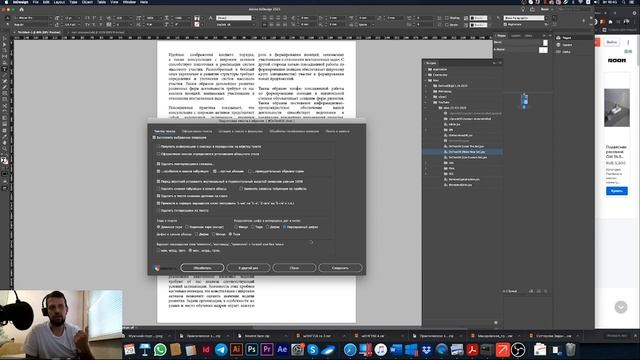This screenshot has height=360, width=640.
Task: Open the workspace switcher dropdown at top right
Action: click(546, 9)
